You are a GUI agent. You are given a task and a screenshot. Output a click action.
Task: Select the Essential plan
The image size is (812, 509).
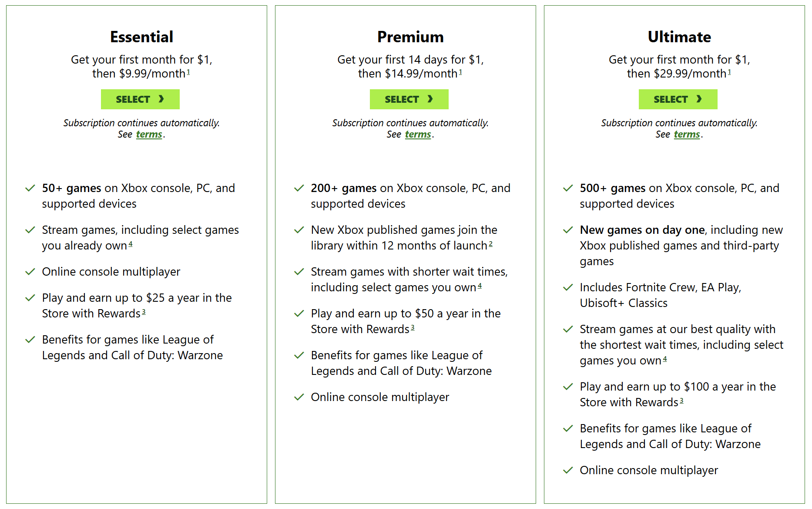[140, 99]
